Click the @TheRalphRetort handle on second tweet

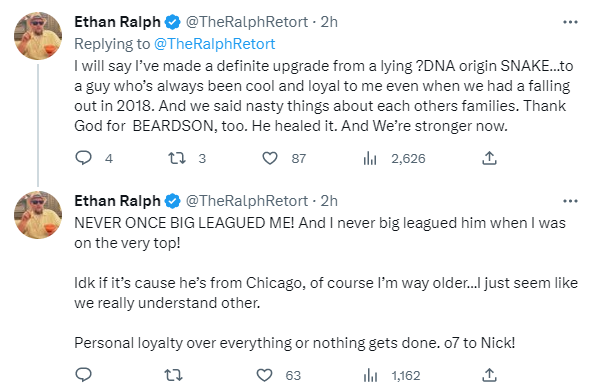tap(247, 201)
